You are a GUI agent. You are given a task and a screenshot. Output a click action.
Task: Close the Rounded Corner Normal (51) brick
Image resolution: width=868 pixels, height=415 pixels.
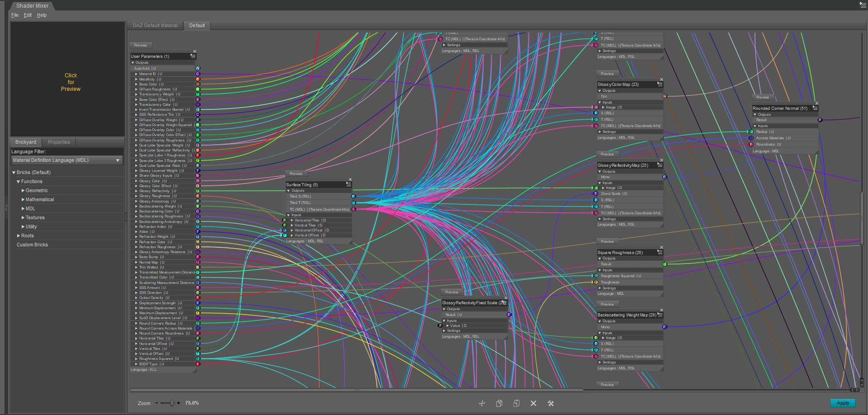(817, 103)
